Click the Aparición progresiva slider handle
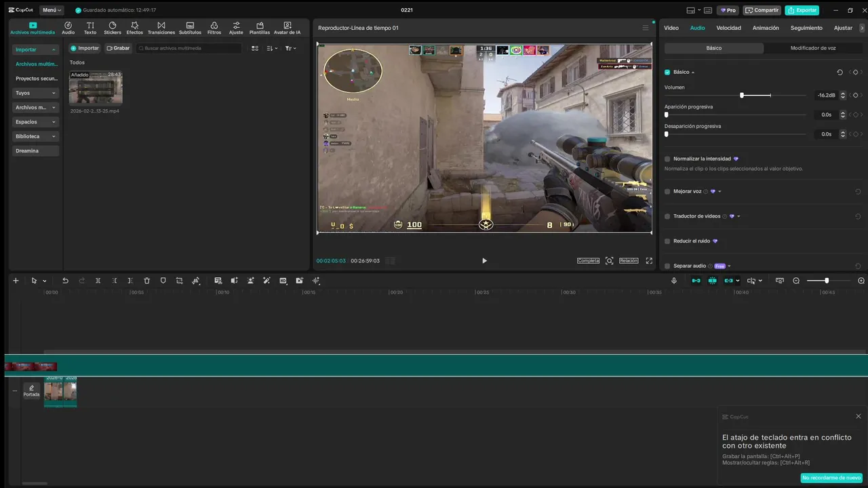This screenshot has height=488, width=868. click(x=667, y=115)
